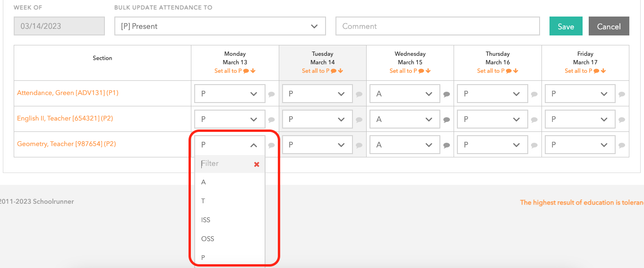Click comment bubble for Geometry Wednesday
The height and width of the screenshot is (268, 644).
(447, 145)
